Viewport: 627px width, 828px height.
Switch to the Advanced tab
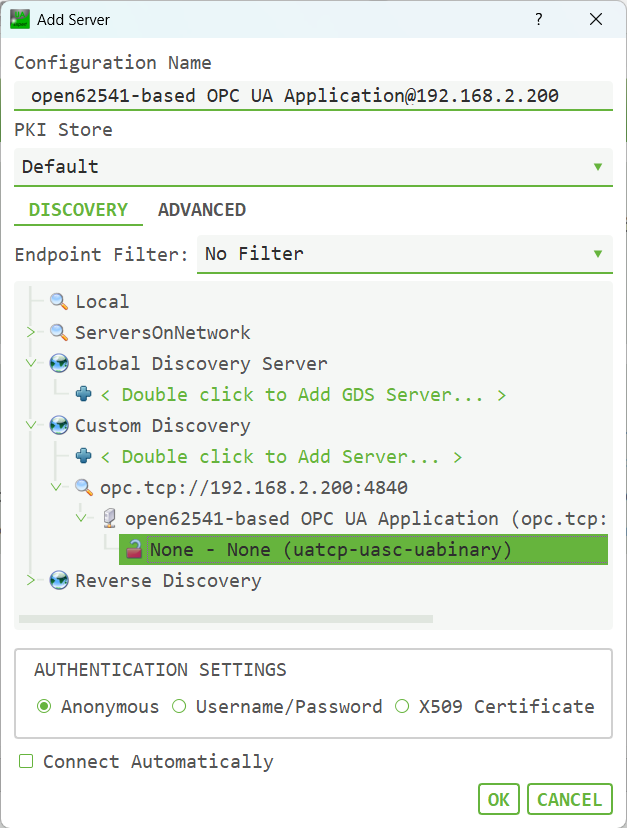[x=202, y=210]
